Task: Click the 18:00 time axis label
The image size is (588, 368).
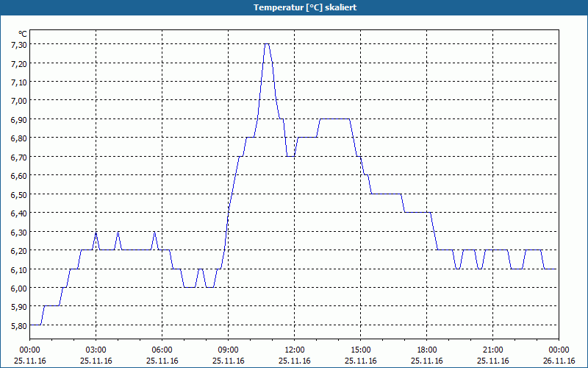Action: pos(427,350)
